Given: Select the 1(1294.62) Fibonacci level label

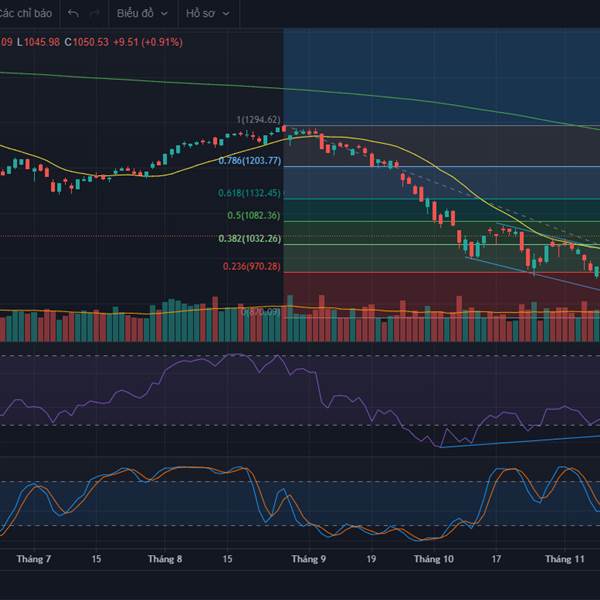Looking at the screenshot, I should (x=258, y=120).
